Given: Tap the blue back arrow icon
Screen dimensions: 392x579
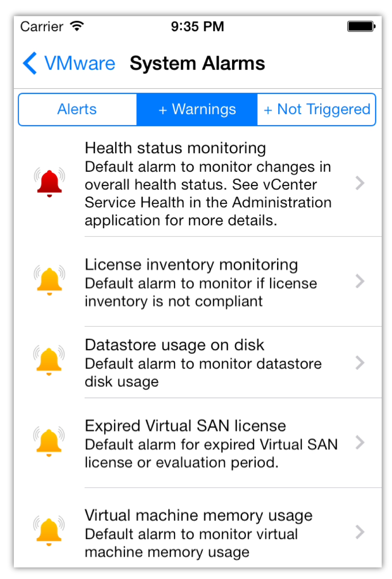Looking at the screenshot, I should 30,64.
